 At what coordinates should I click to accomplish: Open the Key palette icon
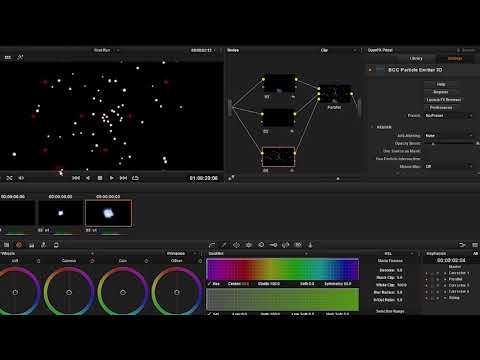click(273, 245)
